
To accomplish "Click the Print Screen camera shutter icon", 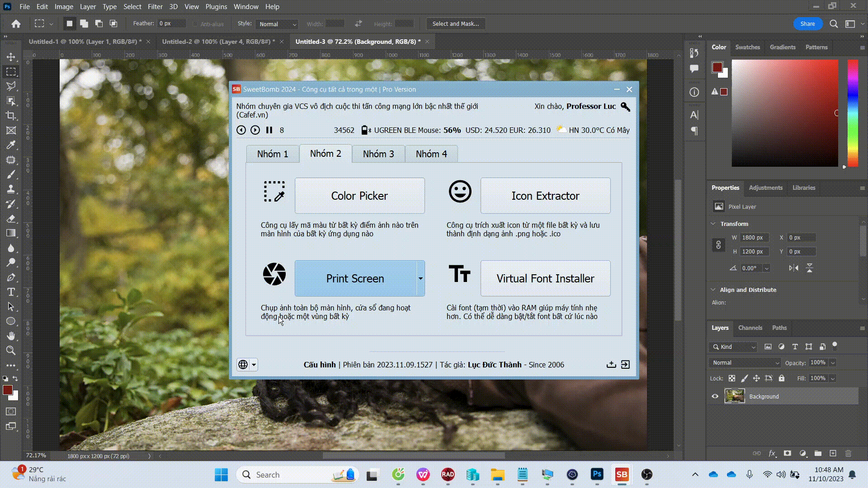I will pyautogui.click(x=274, y=274).
